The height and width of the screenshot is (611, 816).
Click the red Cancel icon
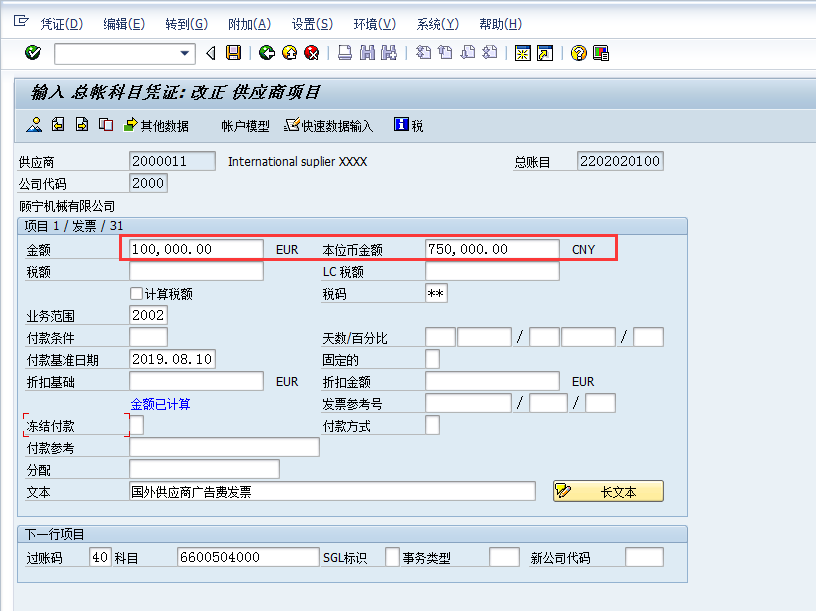pyautogui.click(x=311, y=53)
